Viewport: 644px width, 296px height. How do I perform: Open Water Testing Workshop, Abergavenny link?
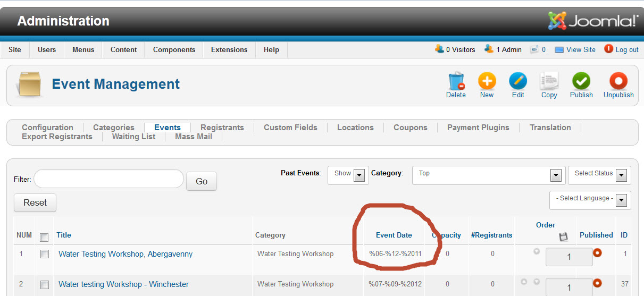click(126, 254)
